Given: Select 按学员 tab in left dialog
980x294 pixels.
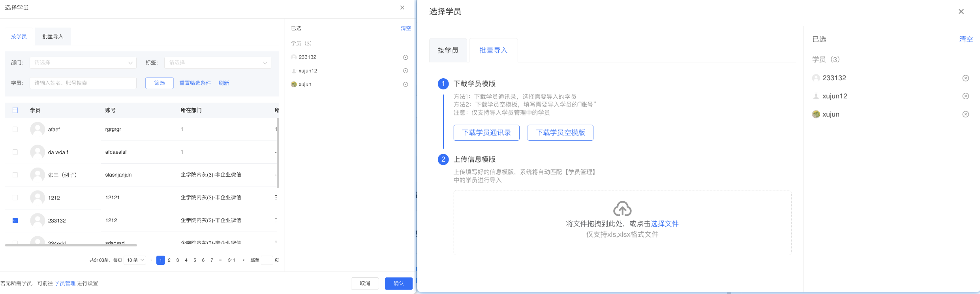Looking at the screenshot, I should pyautogui.click(x=19, y=36).
